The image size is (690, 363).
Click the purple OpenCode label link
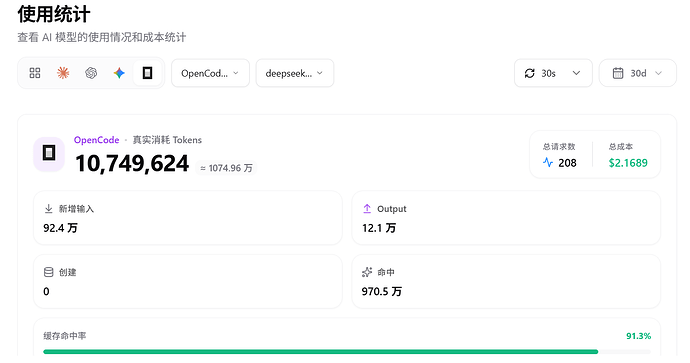[x=96, y=140]
